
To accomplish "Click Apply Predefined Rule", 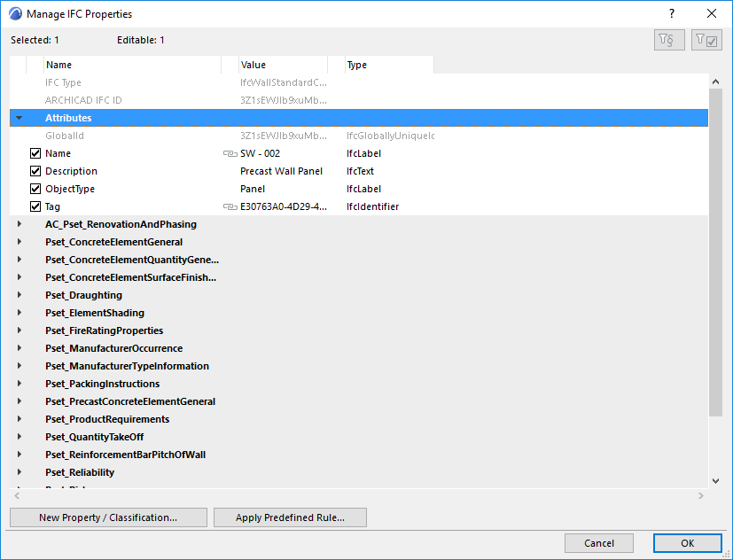I will point(290,517).
